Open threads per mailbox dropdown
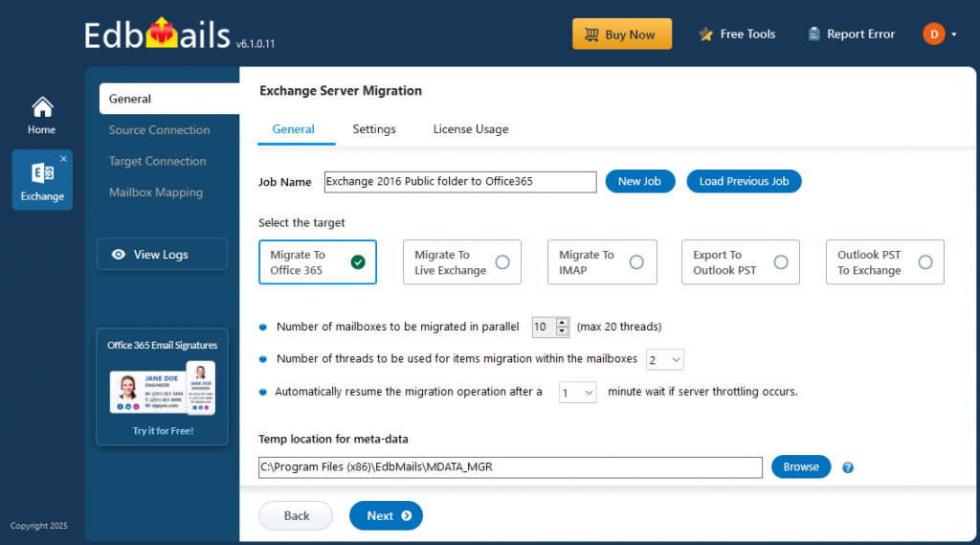The width and height of the screenshot is (980, 545). [664, 360]
